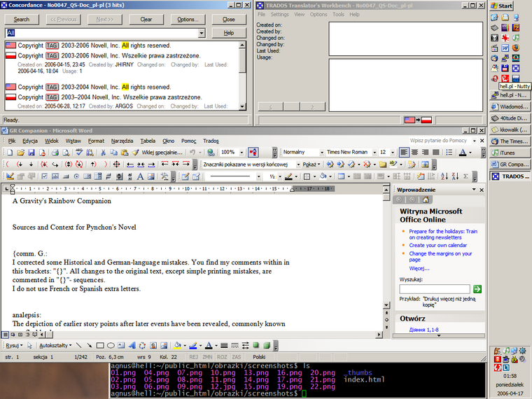Switch to Normal view button at bottom left
The width and height of the screenshot is (532, 399).
point(6,335)
